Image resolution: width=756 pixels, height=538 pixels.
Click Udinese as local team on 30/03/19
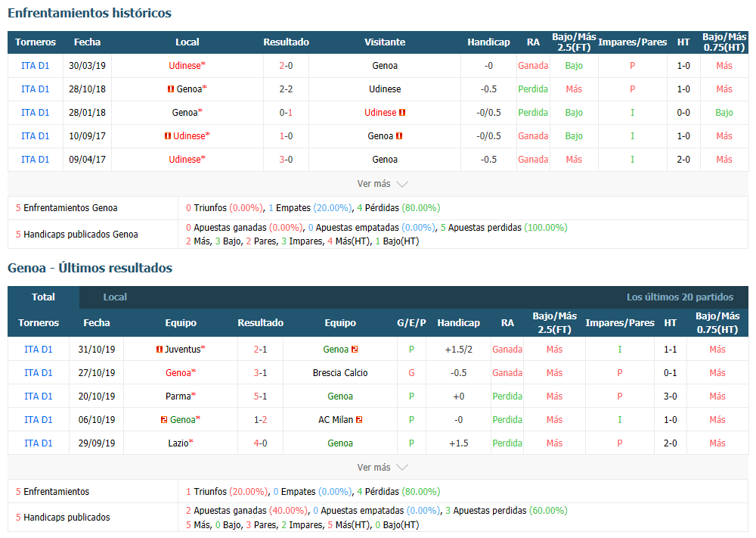(185, 66)
